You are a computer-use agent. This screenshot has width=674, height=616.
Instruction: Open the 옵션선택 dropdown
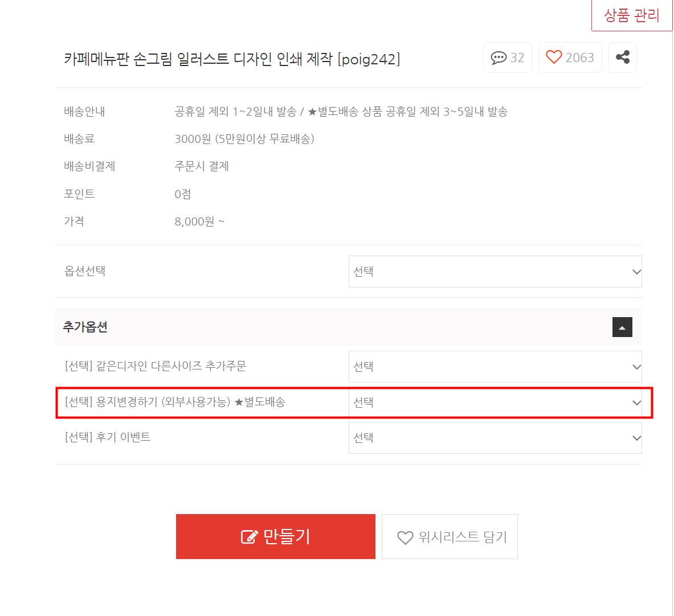coord(495,272)
